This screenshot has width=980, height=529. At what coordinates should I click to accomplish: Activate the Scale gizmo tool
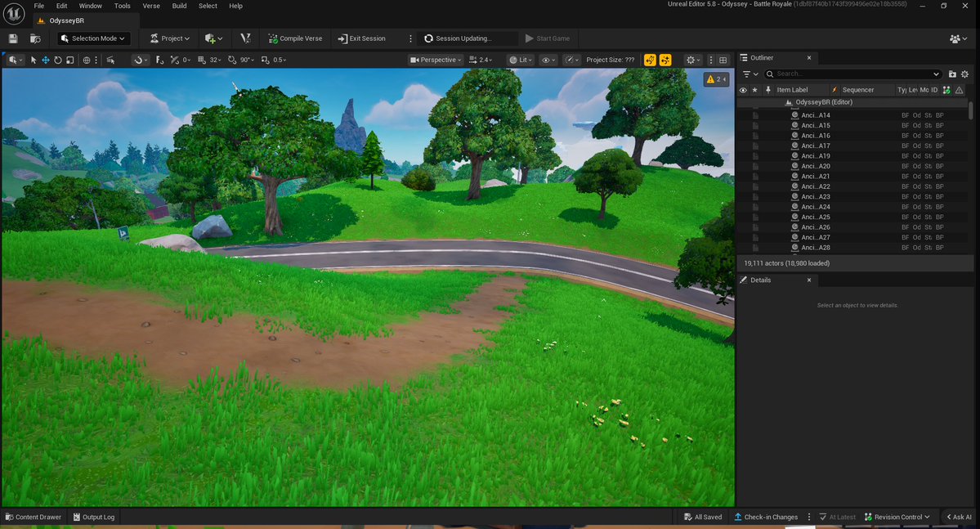[70, 60]
